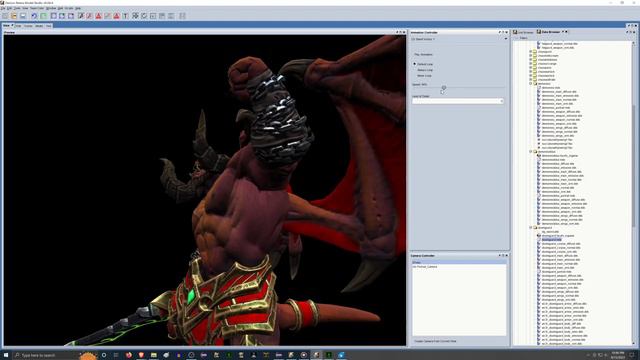Viewport: 640px width, 360px height.
Task: Select the highlighted doomguard.mdx file
Action: click(x=551, y=240)
